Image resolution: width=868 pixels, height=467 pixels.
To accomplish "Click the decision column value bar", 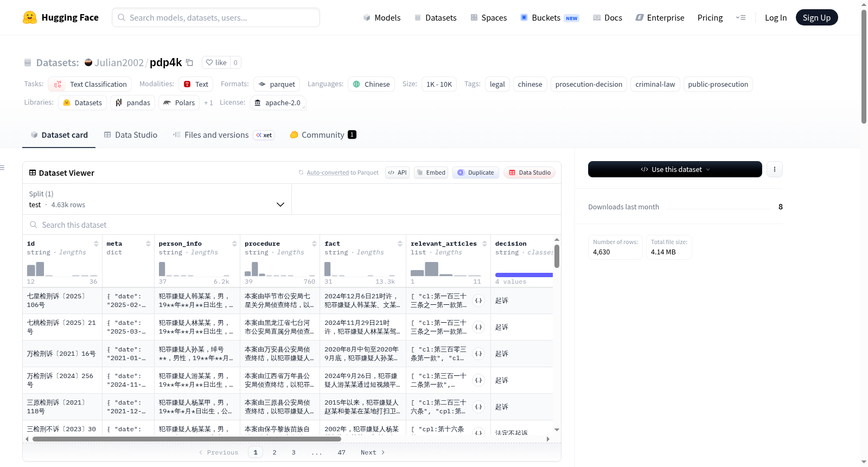I will pyautogui.click(x=524, y=275).
